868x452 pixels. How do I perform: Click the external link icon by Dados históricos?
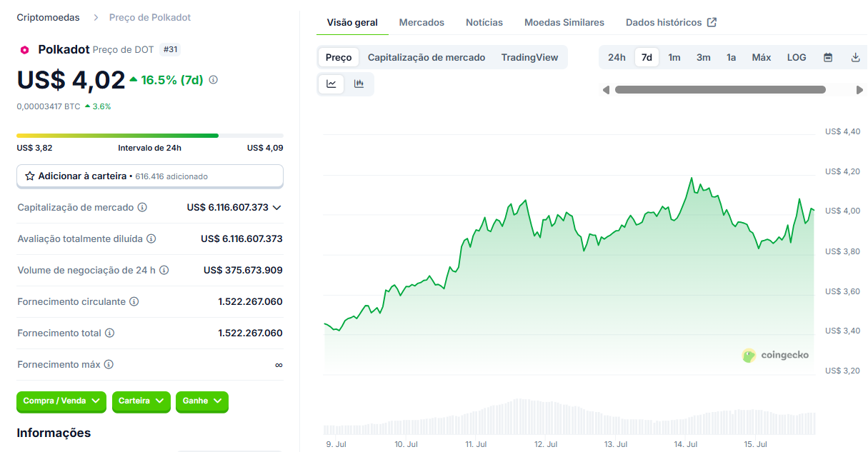tap(712, 22)
